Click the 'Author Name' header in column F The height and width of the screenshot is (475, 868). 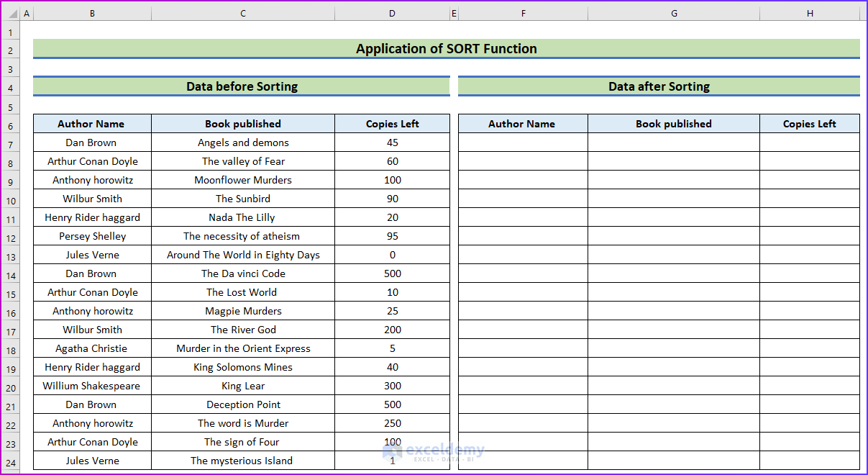523,124
